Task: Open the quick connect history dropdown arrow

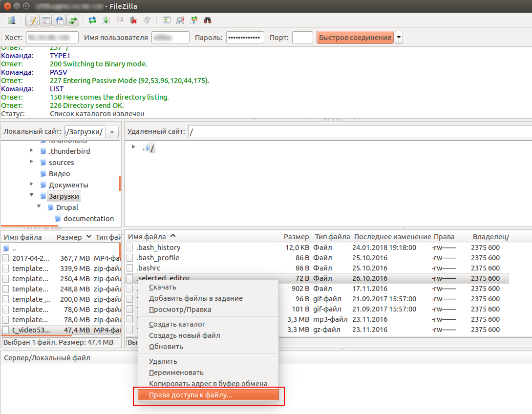Action: 399,38
